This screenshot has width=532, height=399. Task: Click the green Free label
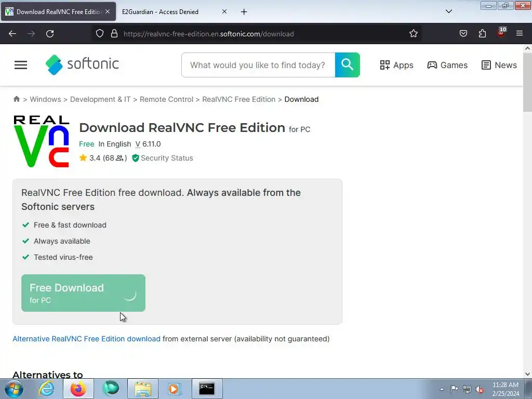point(87,144)
